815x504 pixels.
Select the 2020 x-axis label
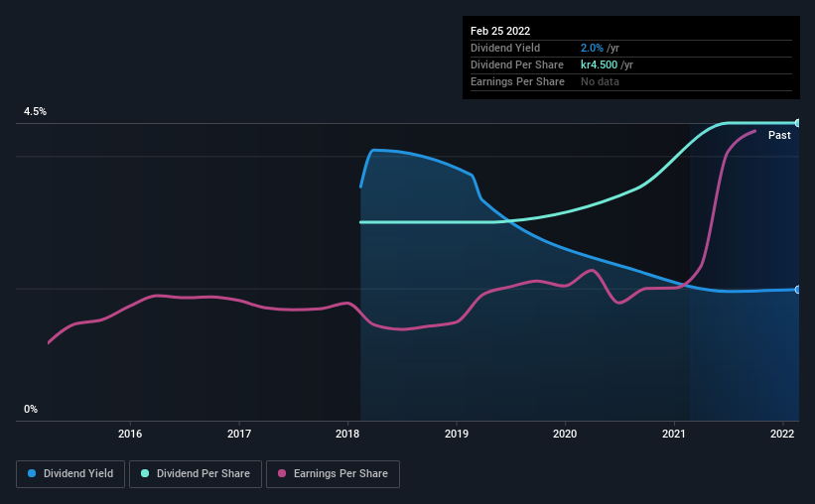(x=565, y=434)
